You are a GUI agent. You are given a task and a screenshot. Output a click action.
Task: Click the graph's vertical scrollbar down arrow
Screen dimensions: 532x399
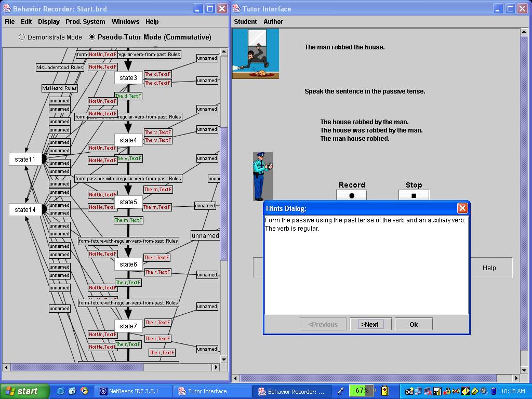[224, 359]
